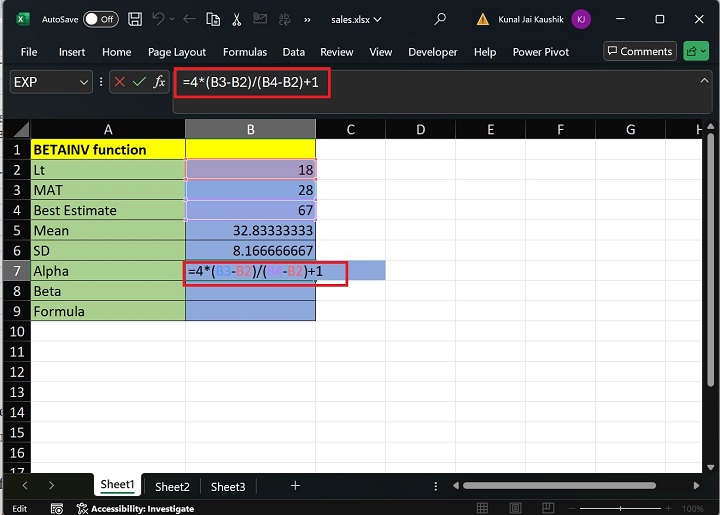
Task: Click the 'Formula' label cell
Action: pyautogui.click(x=108, y=311)
